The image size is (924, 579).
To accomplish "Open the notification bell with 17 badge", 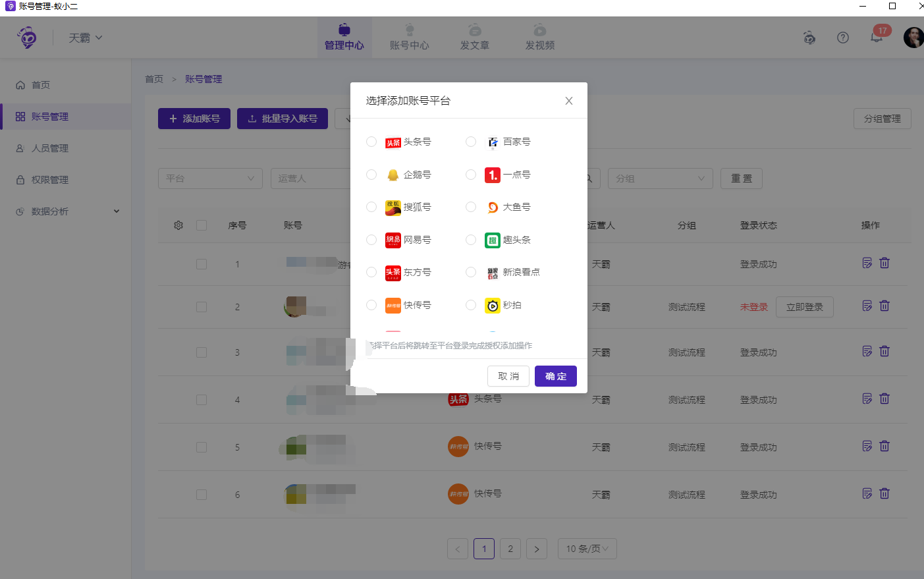I will click(x=877, y=37).
